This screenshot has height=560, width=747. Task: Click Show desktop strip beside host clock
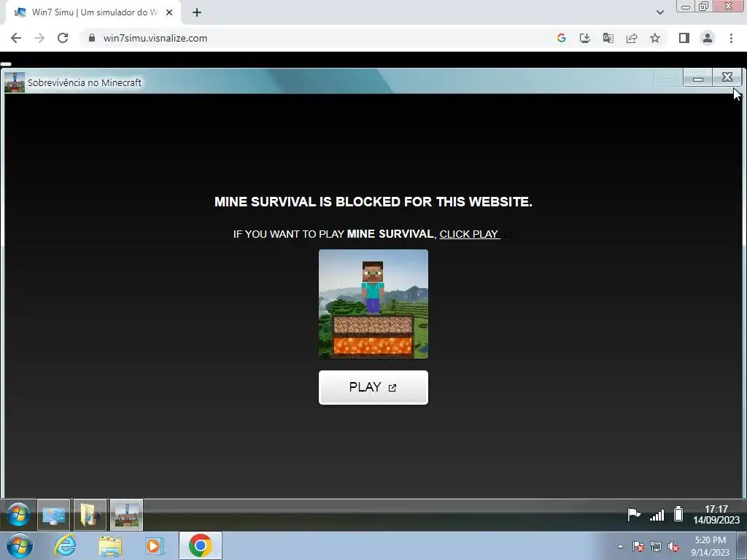[742, 546]
